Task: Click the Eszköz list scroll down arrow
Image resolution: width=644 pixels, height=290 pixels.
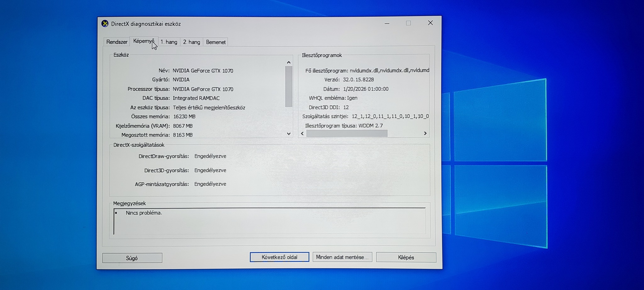Action: coord(288,134)
